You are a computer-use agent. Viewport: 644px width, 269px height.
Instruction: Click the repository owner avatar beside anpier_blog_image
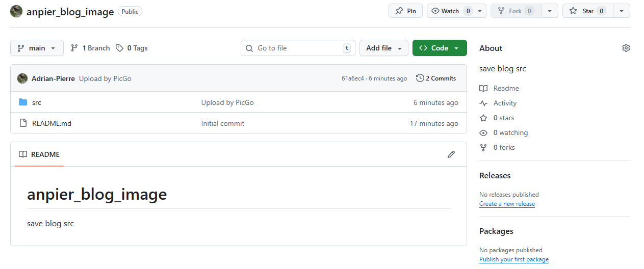16,11
